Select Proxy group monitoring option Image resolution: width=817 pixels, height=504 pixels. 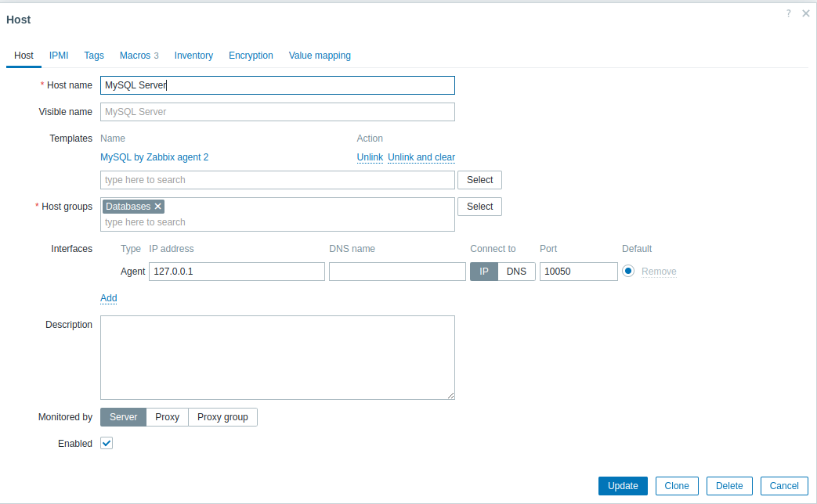[222, 417]
